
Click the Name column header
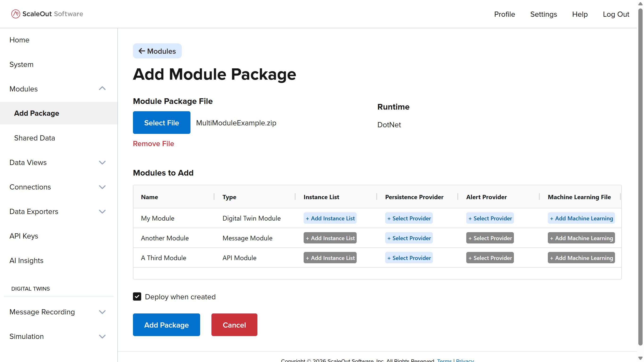pyautogui.click(x=149, y=197)
